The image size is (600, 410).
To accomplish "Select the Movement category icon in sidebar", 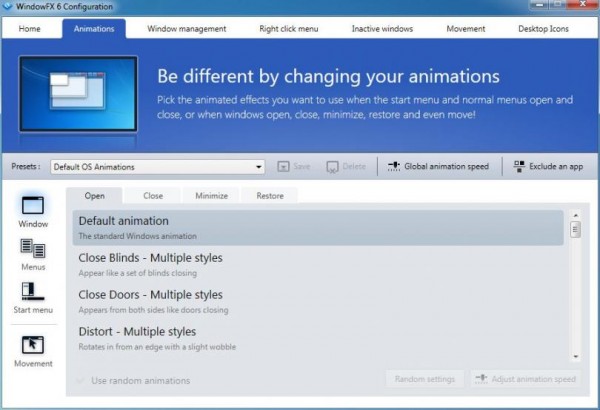I will 33,345.
